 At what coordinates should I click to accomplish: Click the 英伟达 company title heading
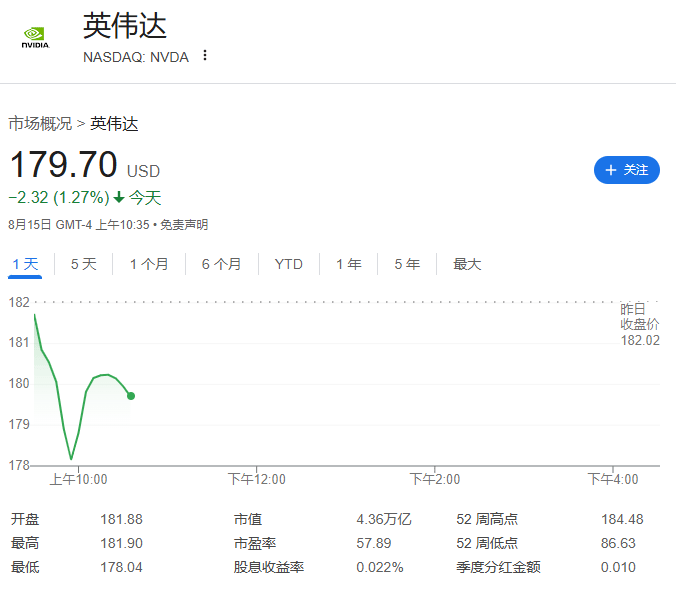pyautogui.click(x=125, y=26)
